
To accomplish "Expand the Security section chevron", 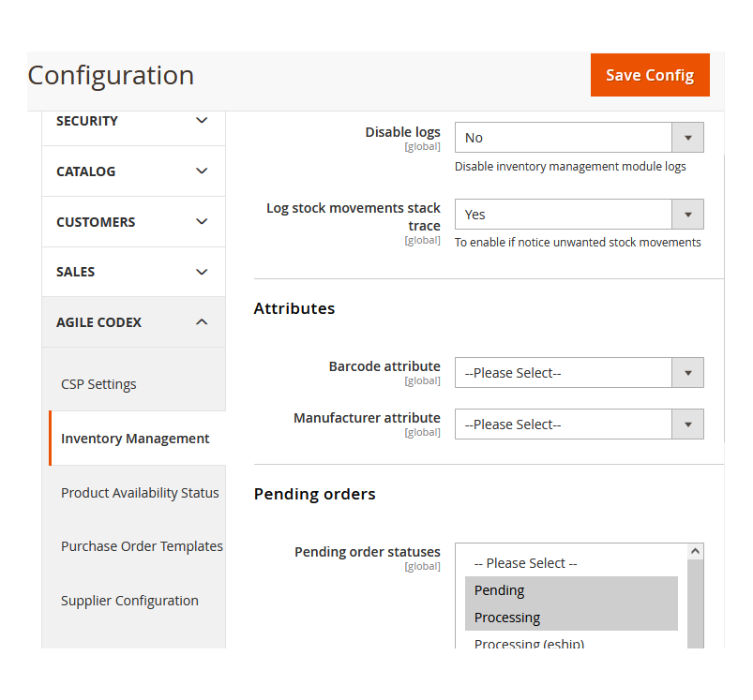I will point(202,121).
